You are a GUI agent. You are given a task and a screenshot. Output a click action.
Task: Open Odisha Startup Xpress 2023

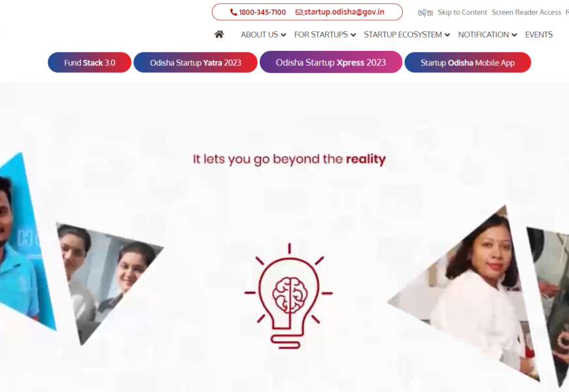click(x=331, y=62)
